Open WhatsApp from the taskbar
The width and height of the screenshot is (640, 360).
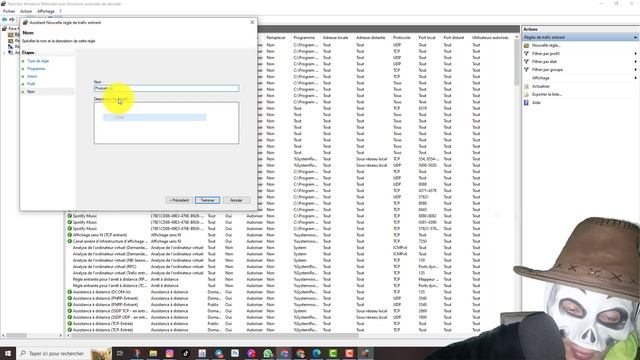click(267, 353)
